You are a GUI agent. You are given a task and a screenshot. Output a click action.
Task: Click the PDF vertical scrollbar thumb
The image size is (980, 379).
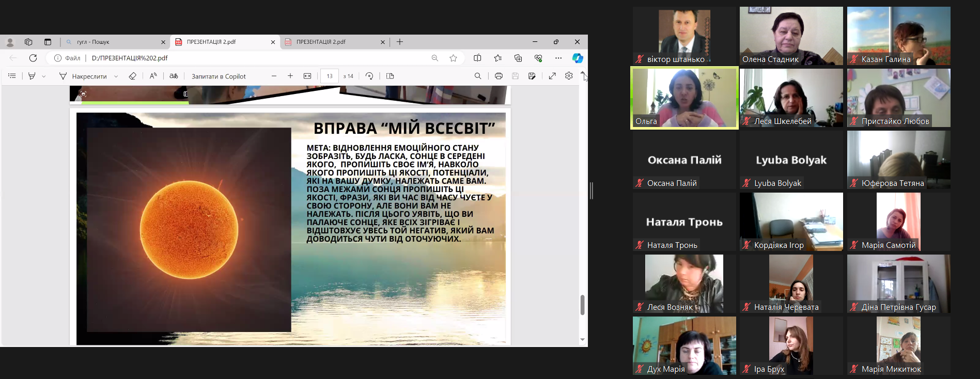(x=582, y=305)
